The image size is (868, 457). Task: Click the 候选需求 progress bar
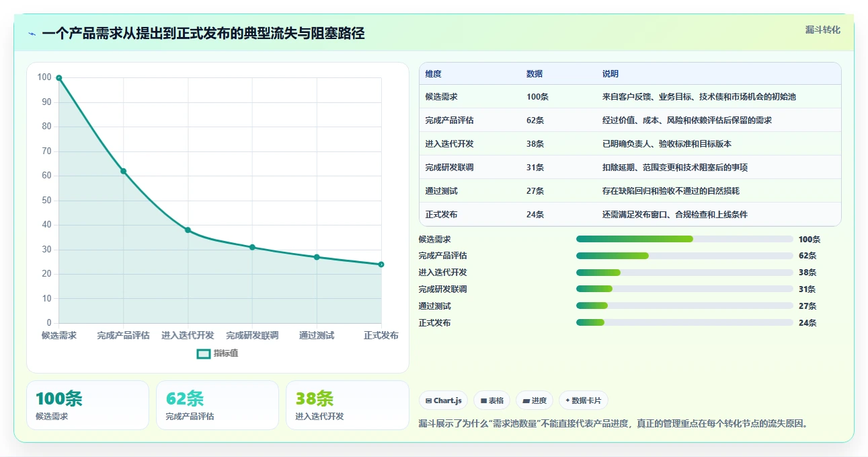tap(684, 239)
